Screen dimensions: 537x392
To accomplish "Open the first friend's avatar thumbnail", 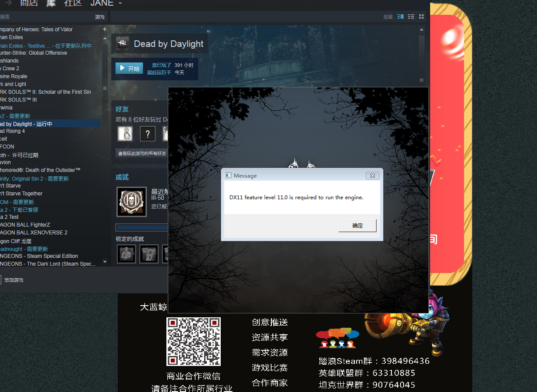I will click(125, 134).
